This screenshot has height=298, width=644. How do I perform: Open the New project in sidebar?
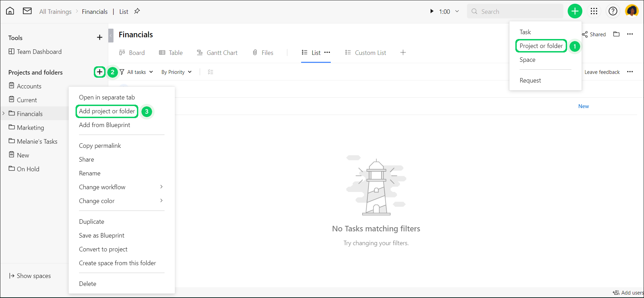[x=19, y=155]
